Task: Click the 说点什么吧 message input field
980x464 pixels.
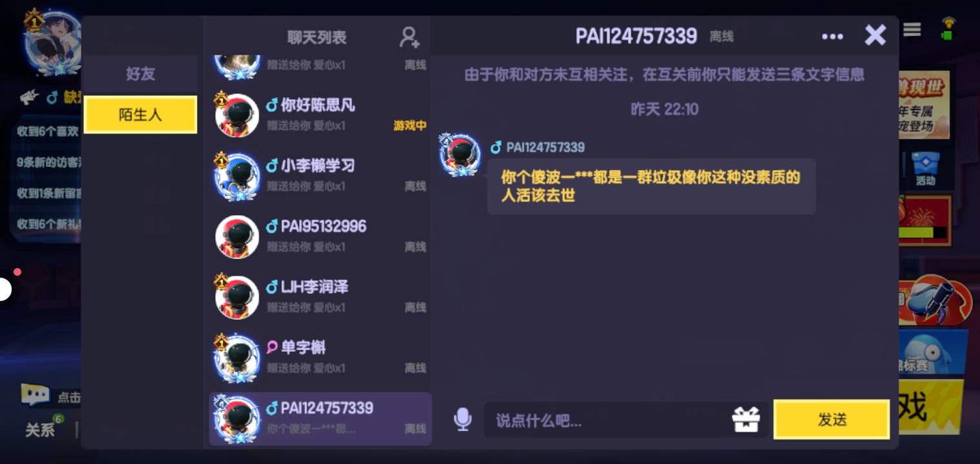Action: [606, 420]
